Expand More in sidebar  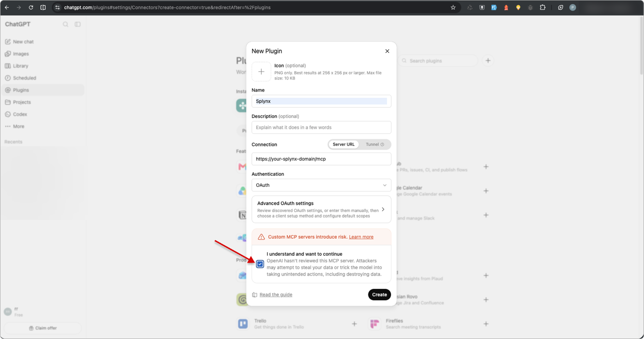click(42, 126)
